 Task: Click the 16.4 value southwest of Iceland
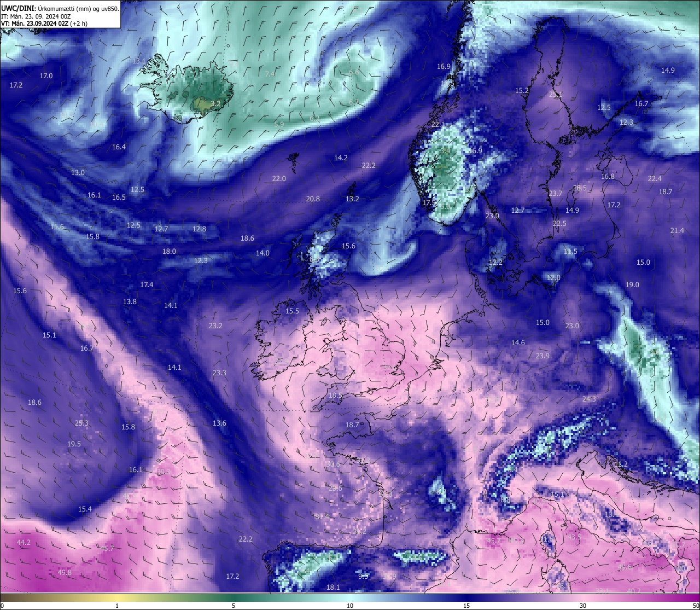(119, 147)
